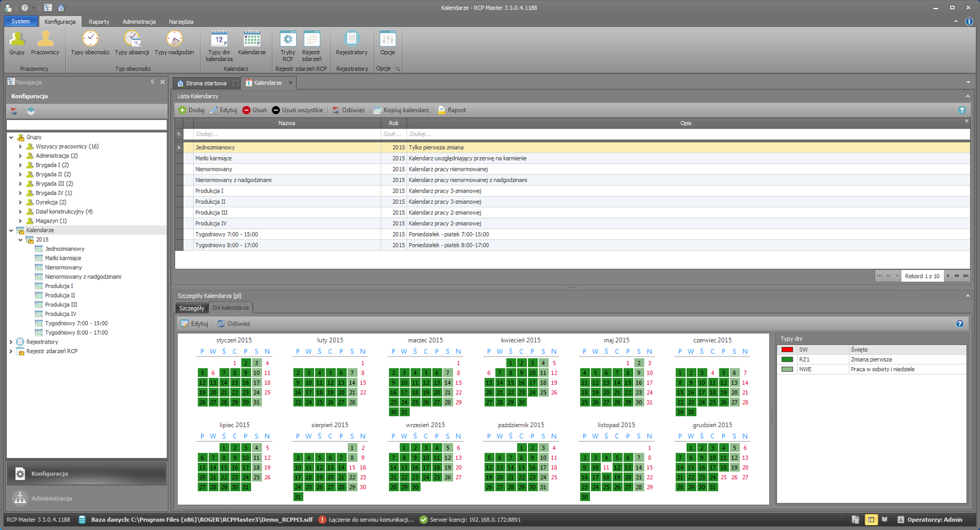Expand Wszyscy pracownicy (16) node
This screenshot has height=530, width=980.
(20, 146)
